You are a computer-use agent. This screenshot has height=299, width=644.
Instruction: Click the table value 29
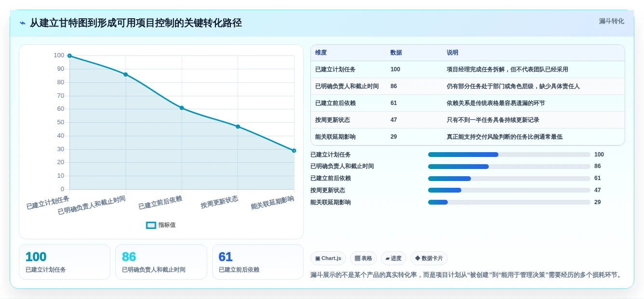394,137
